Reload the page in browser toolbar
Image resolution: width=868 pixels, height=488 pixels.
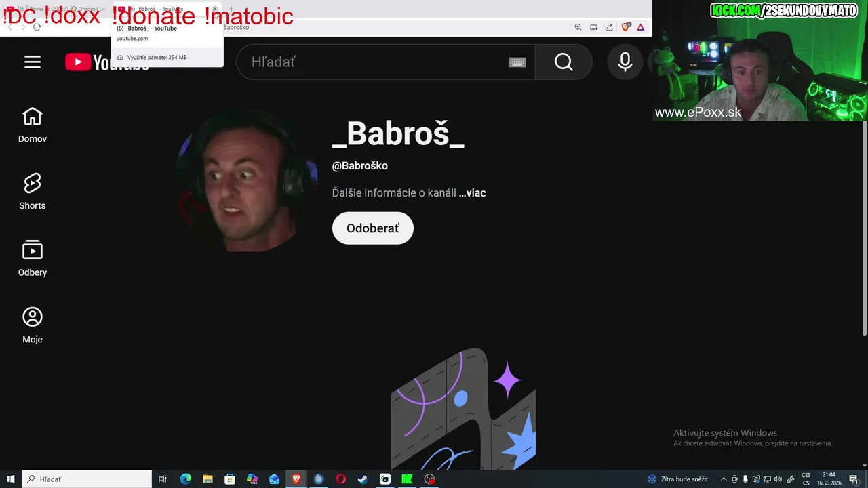click(x=37, y=27)
